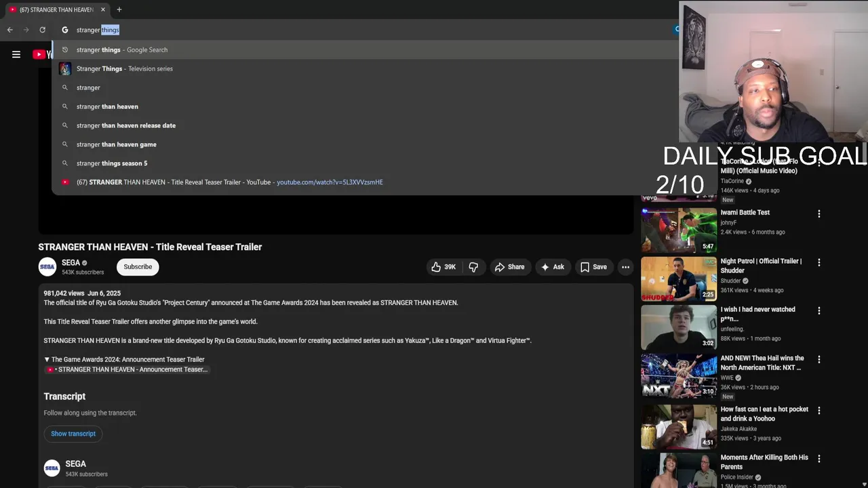Open the SEGA channel name link
Viewport: 868px width, 488px height.
click(71, 262)
